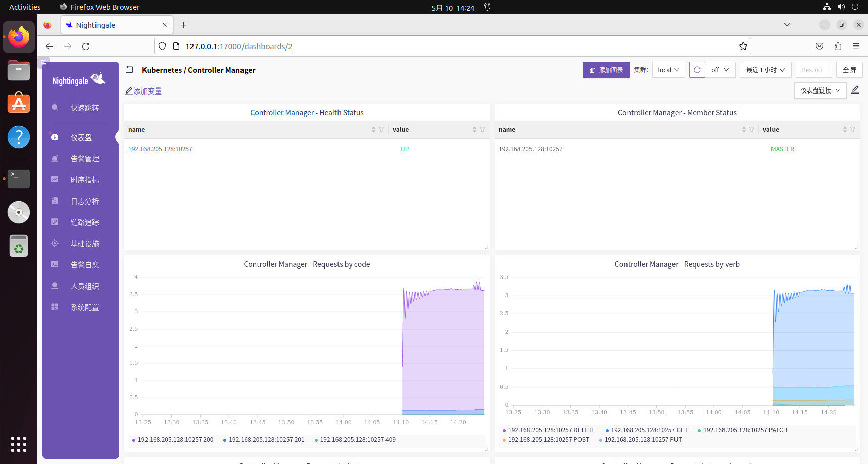Screen dimensions: 868x464
Task: Go back with the browser back arrow
Action: click(49, 46)
